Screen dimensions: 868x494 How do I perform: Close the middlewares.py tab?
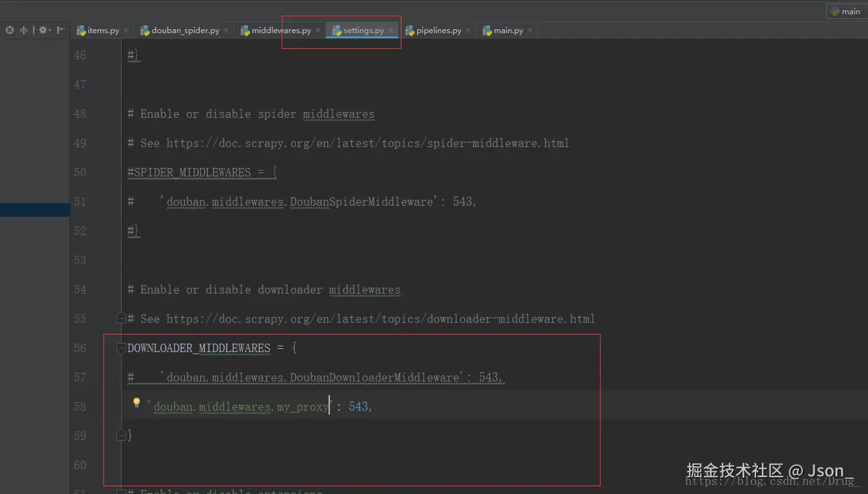tap(318, 31)
